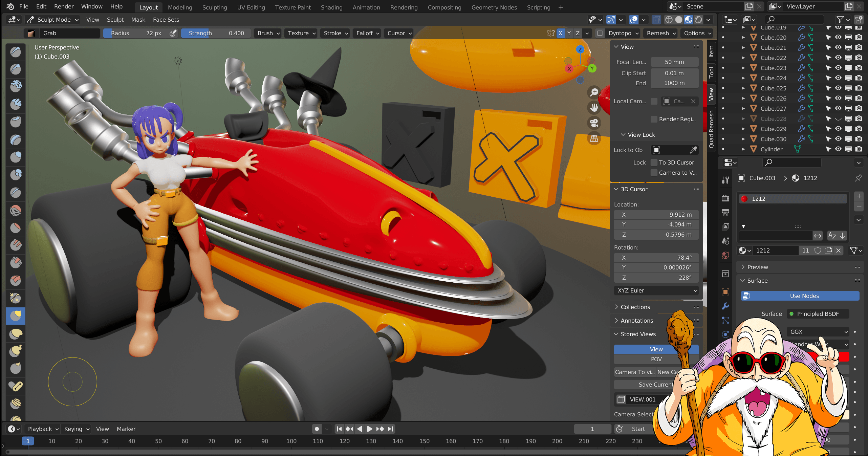868x456 pixels.
Task: Show Cube.028 with its hidden eye icon
Action: (838, 118)
